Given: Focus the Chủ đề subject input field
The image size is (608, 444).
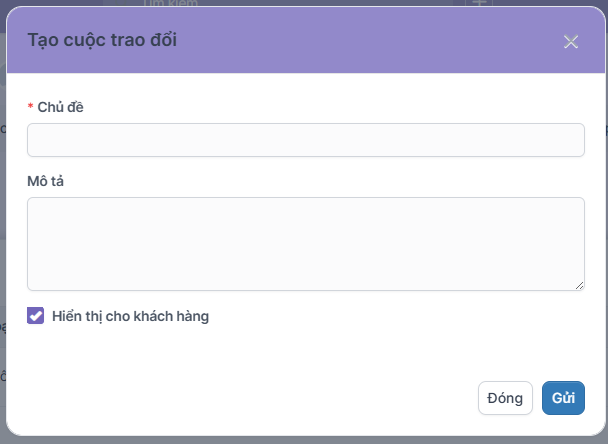Looking at the screenshot, I should tap(306, 140).
